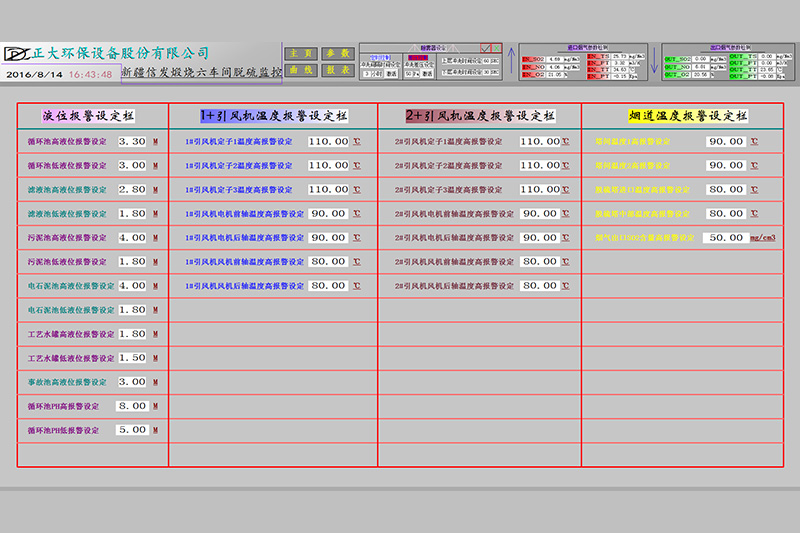Screen dimensions: 800x533
Task: Edit 污泥池高液位报警设定 value 4.00
Action: coord(132,237)
